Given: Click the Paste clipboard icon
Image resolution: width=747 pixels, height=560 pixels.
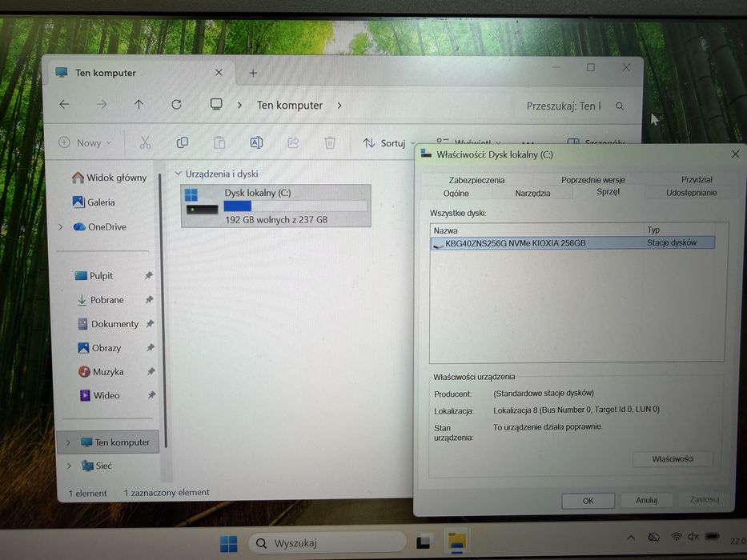Looking at the screenshot, I should (x=219, y=142).
